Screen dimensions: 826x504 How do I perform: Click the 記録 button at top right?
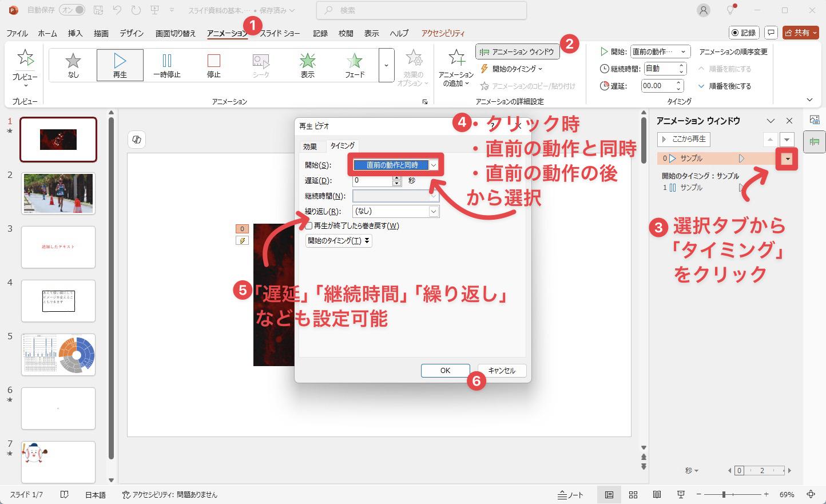tap(744, 33)
